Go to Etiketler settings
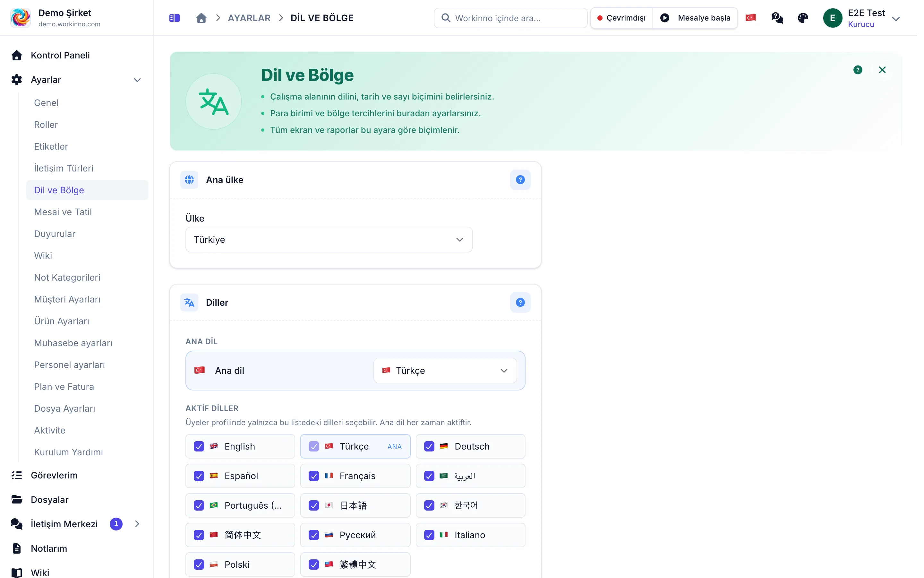The image size is (924, 578). pos(51,146)
